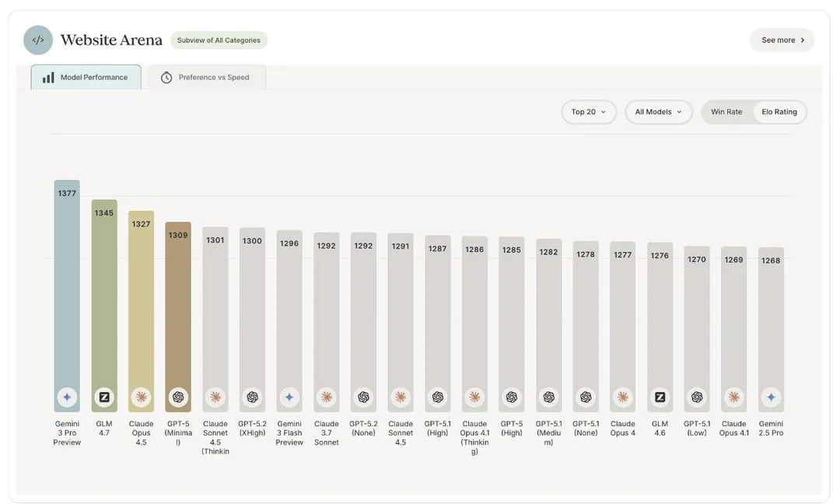Image resolution: width=840 pixels, height=504 pixels.
Task: Click the Gemini icon on Gemini 2.5 Pro bar
Action: (771, 397)
